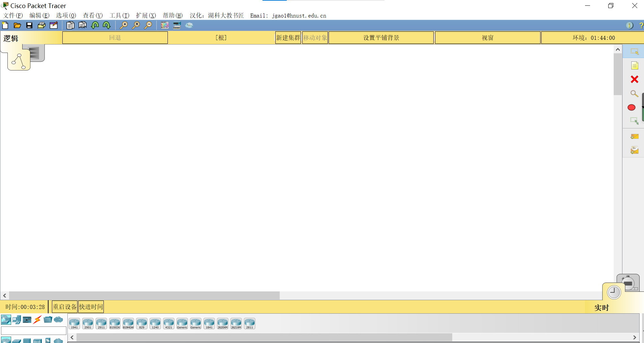Open the 工具(T) menu
The width and height of the screenshot is (644, 343).
tap(119, 16)
